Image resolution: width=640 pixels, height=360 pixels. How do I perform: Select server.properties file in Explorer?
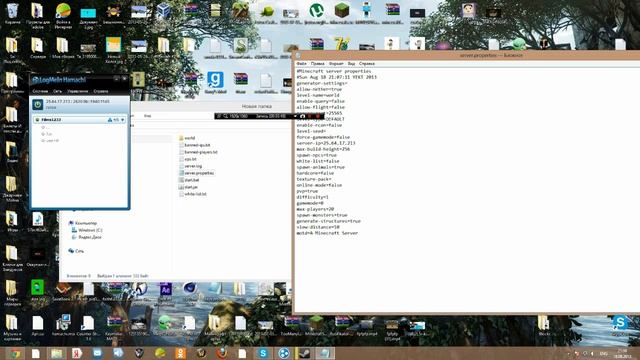pos(197,173)
